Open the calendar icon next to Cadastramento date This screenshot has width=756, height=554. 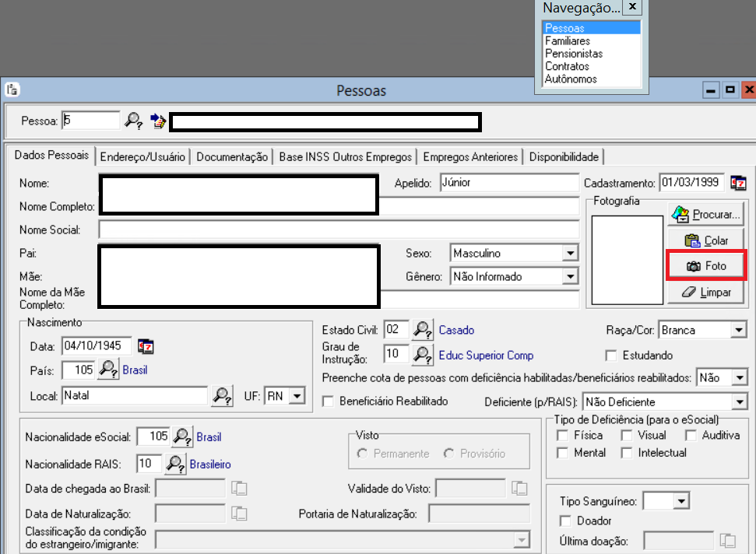click(x=738, y=184)
